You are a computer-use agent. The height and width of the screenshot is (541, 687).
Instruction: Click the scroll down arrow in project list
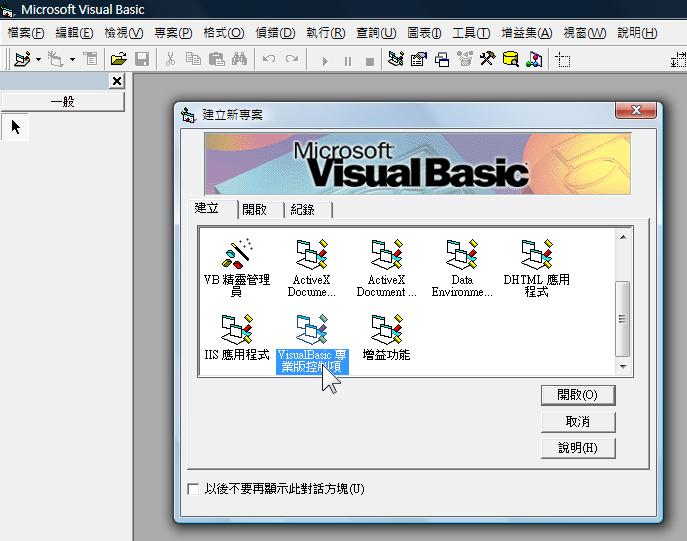623,367
